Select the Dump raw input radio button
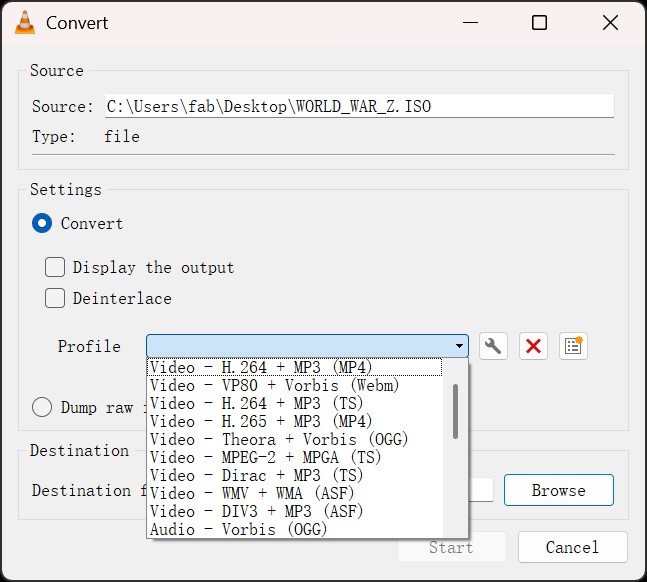Screen dimensions: 647x582 pyautogui.click(x=42, y=407)
